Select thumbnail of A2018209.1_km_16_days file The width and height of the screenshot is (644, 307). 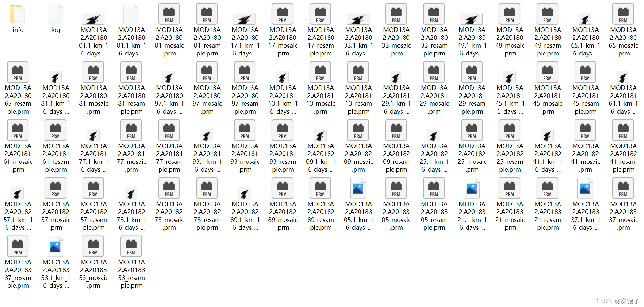[x=320, y=135]
